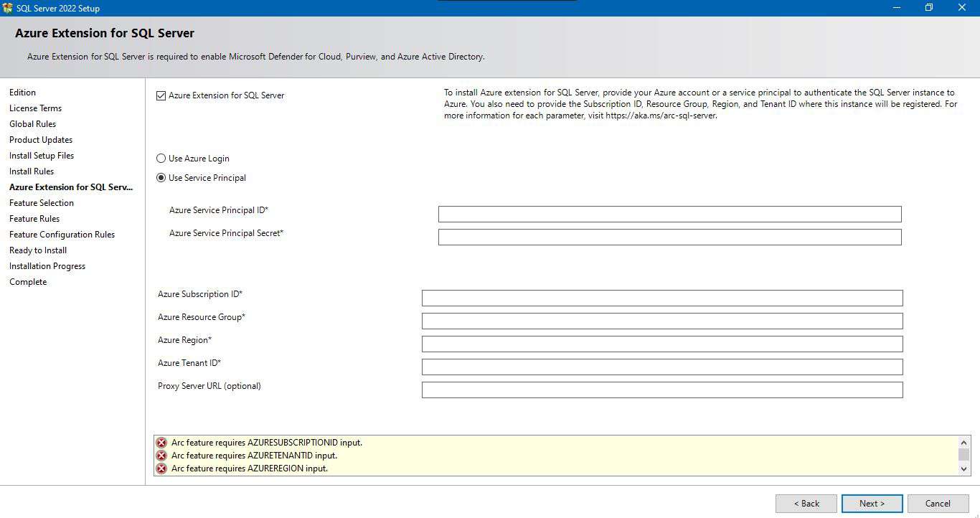Click the error list scrollbar thumb
The height and width of the screenshot is (518, 980).
963,454
